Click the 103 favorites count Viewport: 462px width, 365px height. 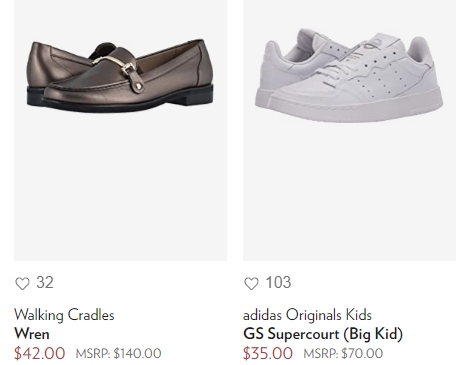278,282
